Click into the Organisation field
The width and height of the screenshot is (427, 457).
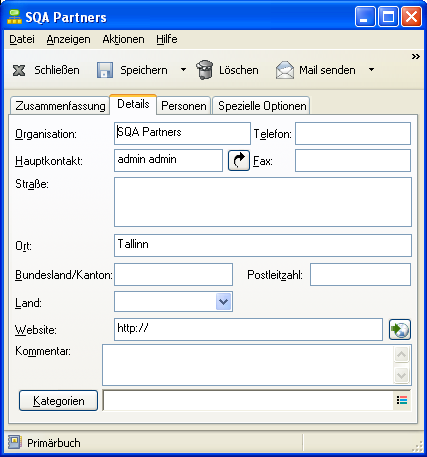coord(182,133)
